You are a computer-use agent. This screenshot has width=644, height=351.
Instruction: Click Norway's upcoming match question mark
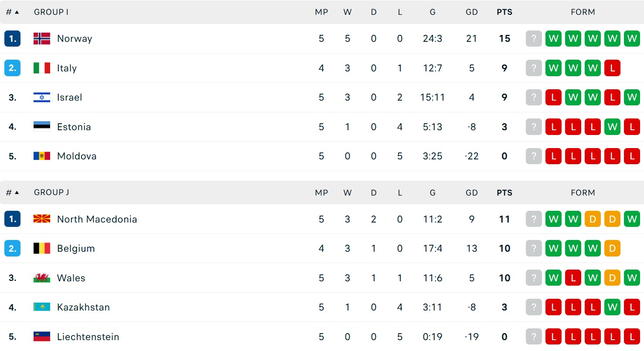click(534, 39)
